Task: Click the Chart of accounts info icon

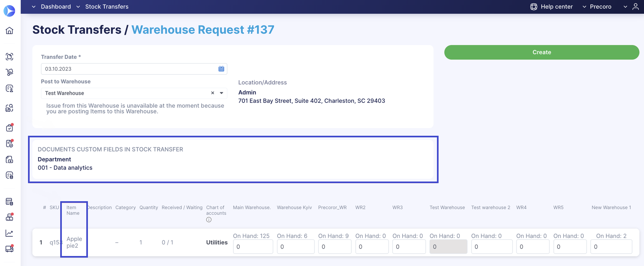Action: [x=209, y=220]
